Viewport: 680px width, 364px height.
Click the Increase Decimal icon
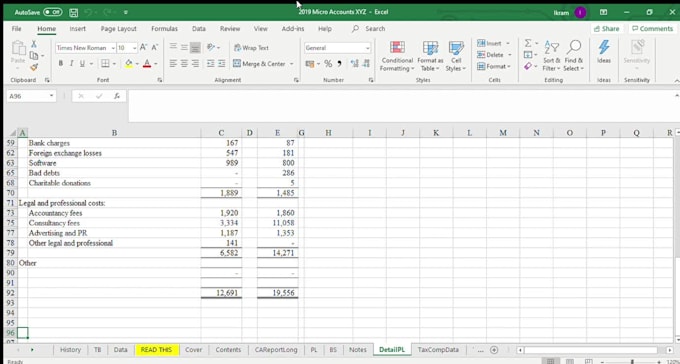354,64
